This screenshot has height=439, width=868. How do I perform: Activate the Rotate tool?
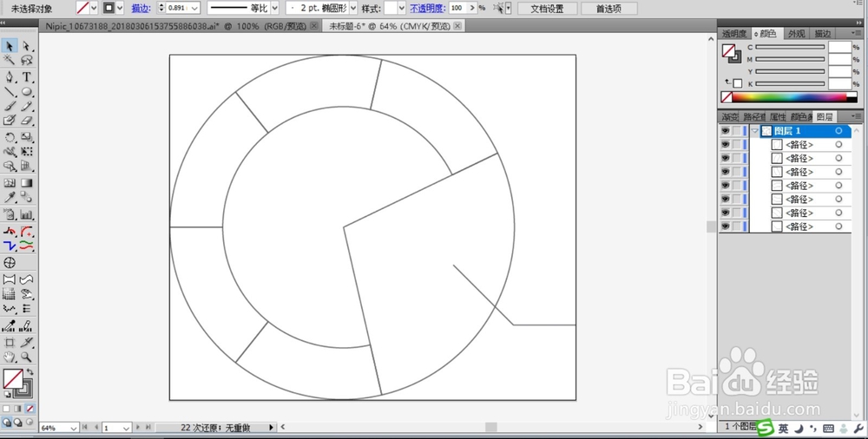click(10, 137)
